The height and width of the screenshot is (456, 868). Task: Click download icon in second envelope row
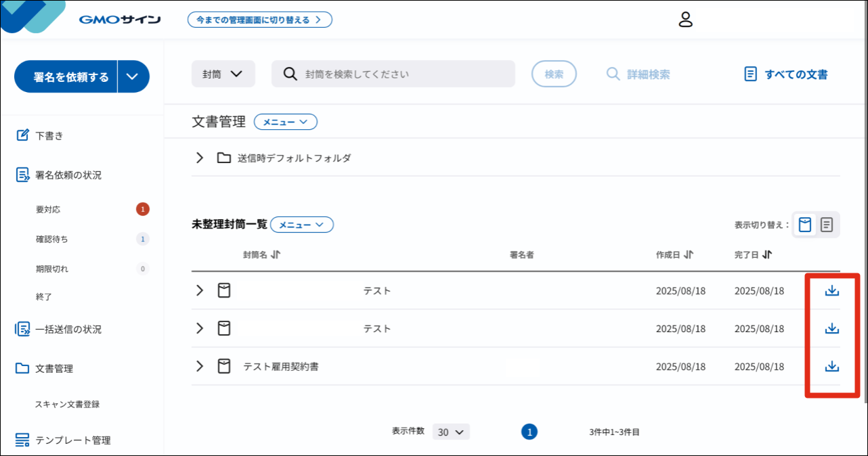point(831,328)
